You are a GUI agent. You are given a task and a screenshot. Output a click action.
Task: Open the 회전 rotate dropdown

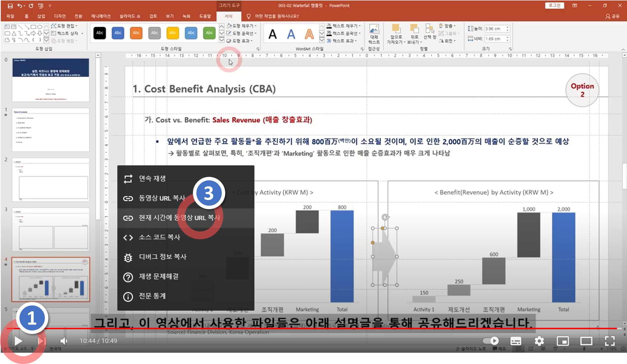point(447,41)
